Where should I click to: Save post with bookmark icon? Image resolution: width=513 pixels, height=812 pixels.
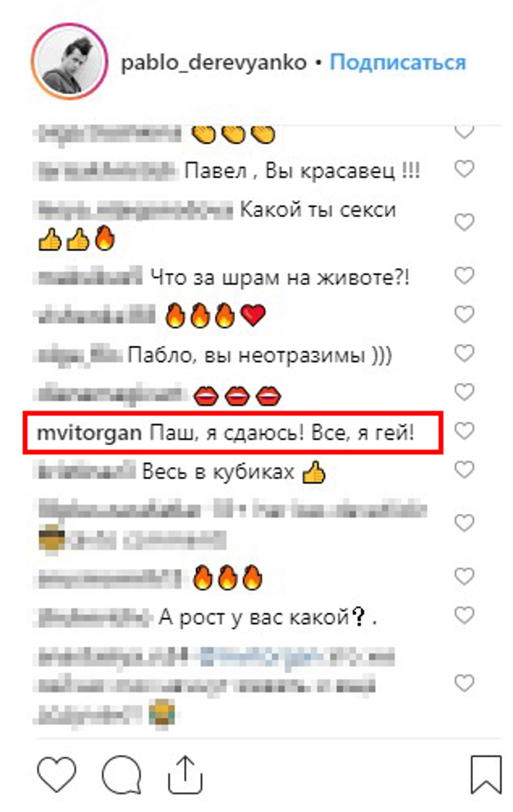(x=486, y=775)
